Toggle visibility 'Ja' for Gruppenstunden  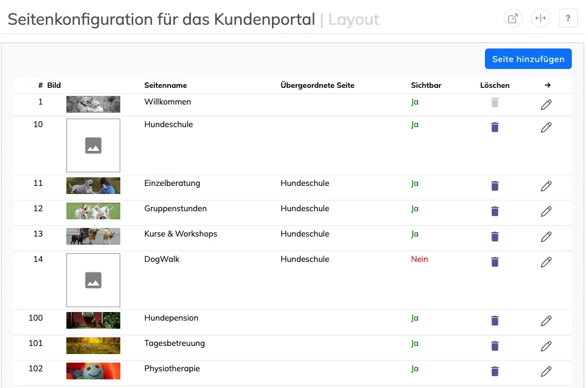[x=414, y=209]
